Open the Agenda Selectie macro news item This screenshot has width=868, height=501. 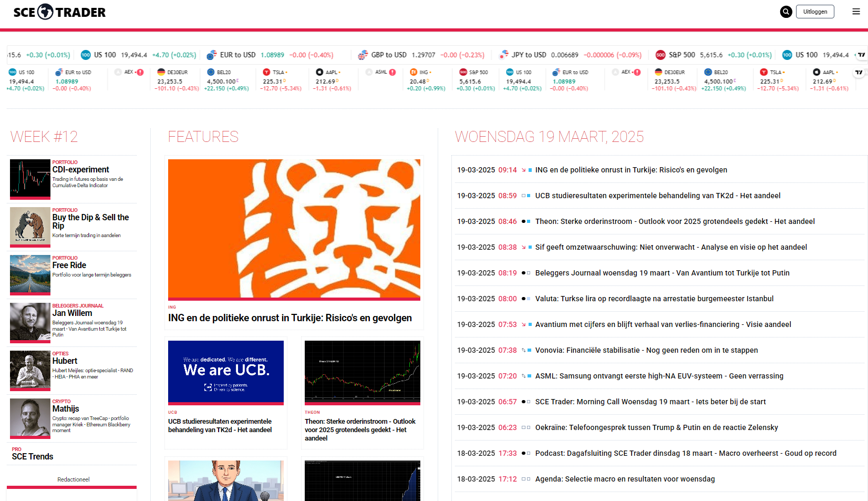(625, 479)
